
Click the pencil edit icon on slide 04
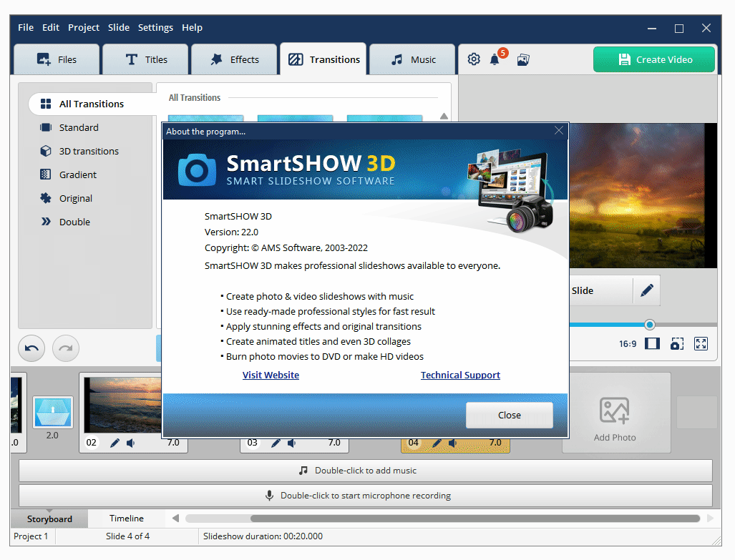point(437,443)
